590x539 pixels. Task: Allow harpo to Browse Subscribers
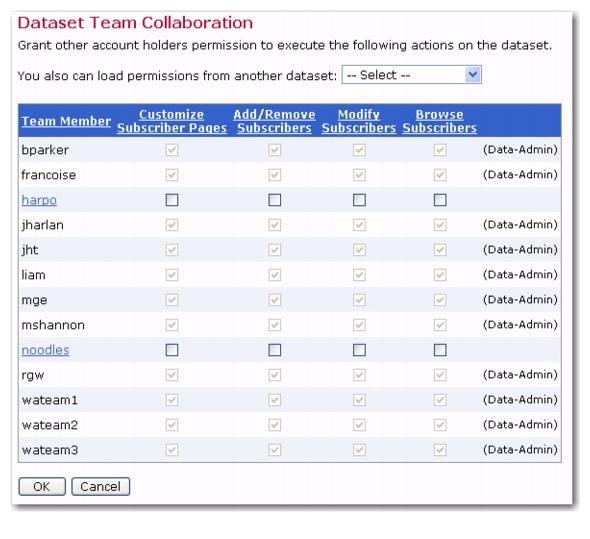point(440,200)
